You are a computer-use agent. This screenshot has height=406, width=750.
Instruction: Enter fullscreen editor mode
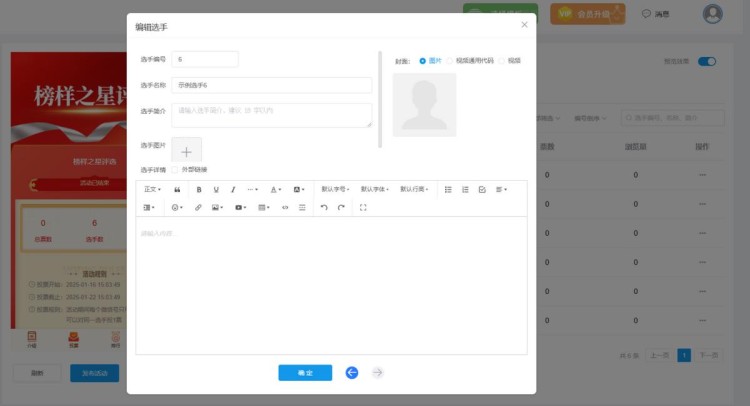(x=363, y=207)
